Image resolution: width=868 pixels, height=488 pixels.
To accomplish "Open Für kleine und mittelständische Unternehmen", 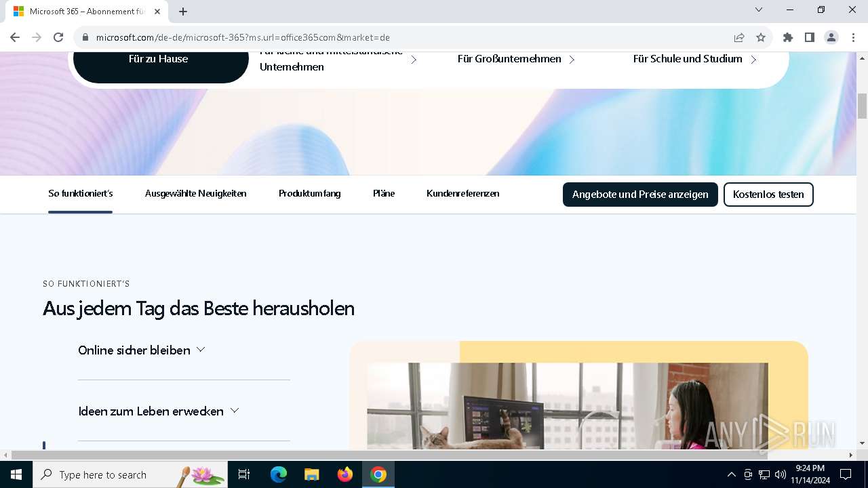I will pos(331,60).
